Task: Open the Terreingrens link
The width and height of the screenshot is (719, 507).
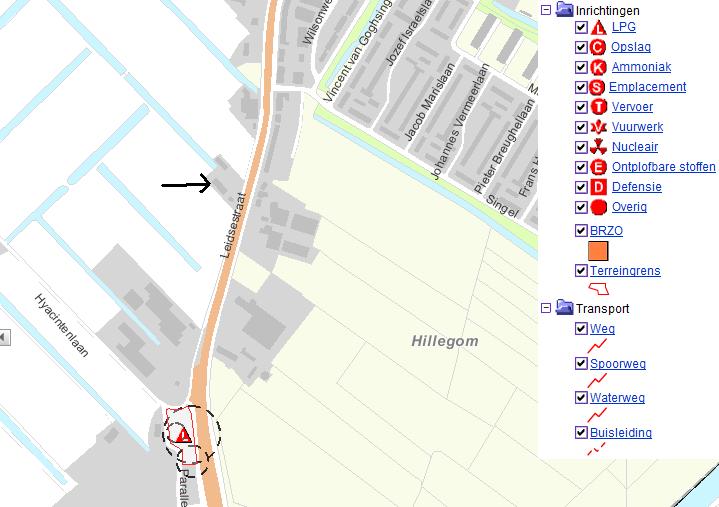Action: coord(625,270)
